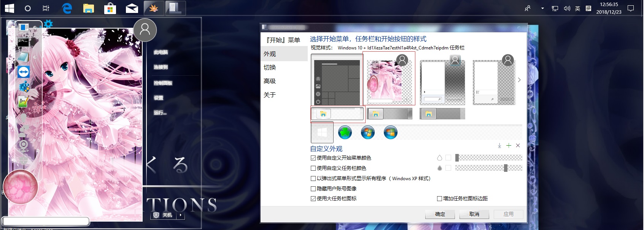
Task: Select the dark Windows 10 start menu style thumbnail
Action: coord(337,79)
